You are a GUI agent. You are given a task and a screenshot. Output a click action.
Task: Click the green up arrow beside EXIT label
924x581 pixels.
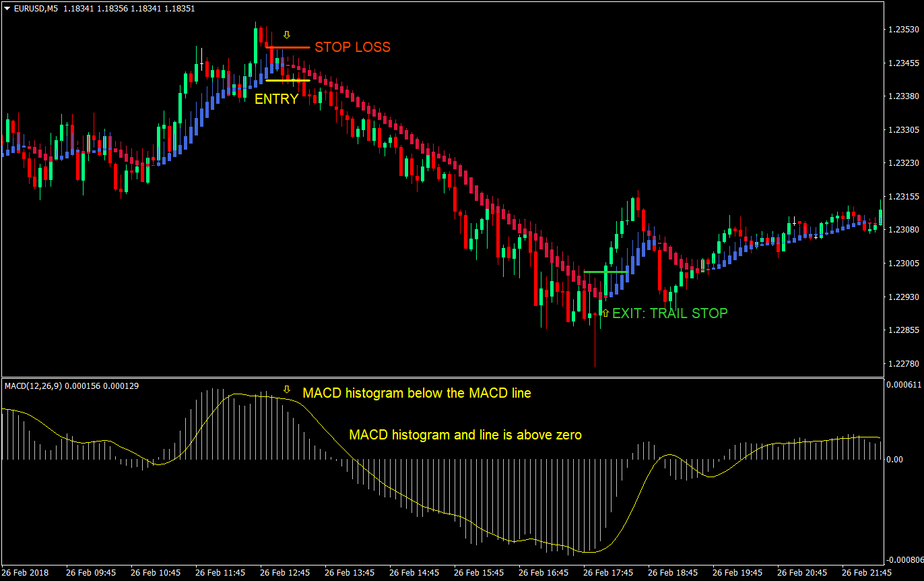pyautogui.click(x=605, y=313)
